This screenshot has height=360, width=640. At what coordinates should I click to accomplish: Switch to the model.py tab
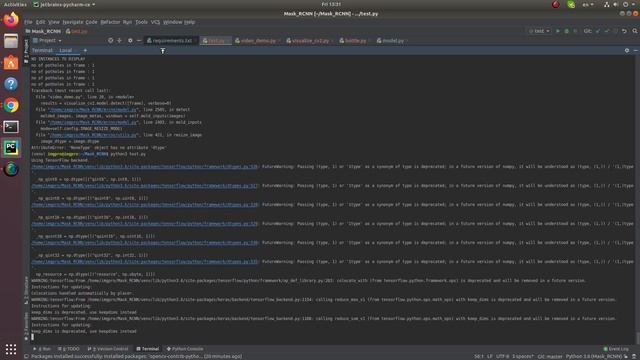392,40
